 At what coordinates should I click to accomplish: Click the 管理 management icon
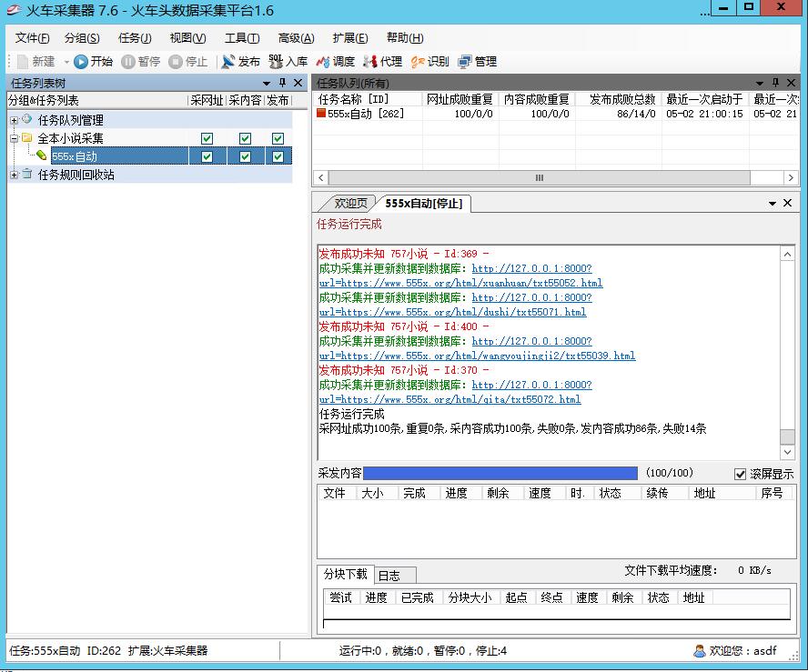pyautogui.click(x=477, y=62)
